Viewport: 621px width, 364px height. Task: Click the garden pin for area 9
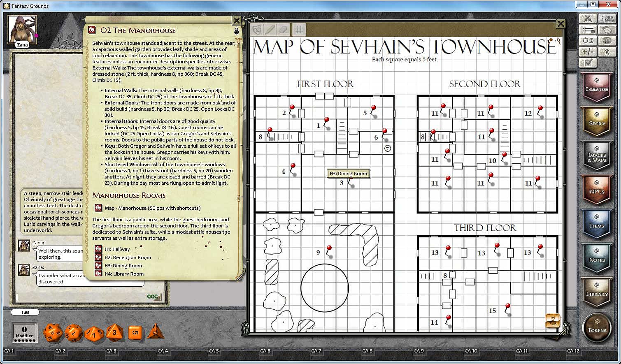pos(329,251)
